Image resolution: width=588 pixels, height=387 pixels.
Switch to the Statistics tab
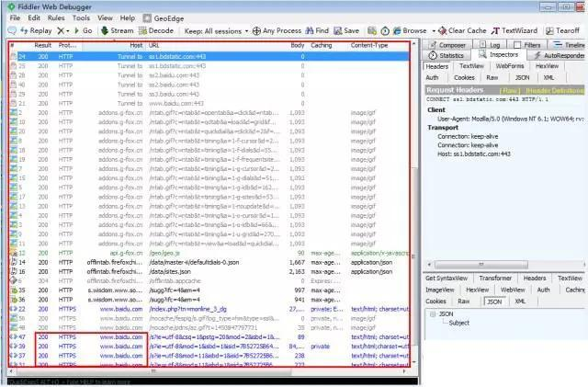(x=447, y=55)
